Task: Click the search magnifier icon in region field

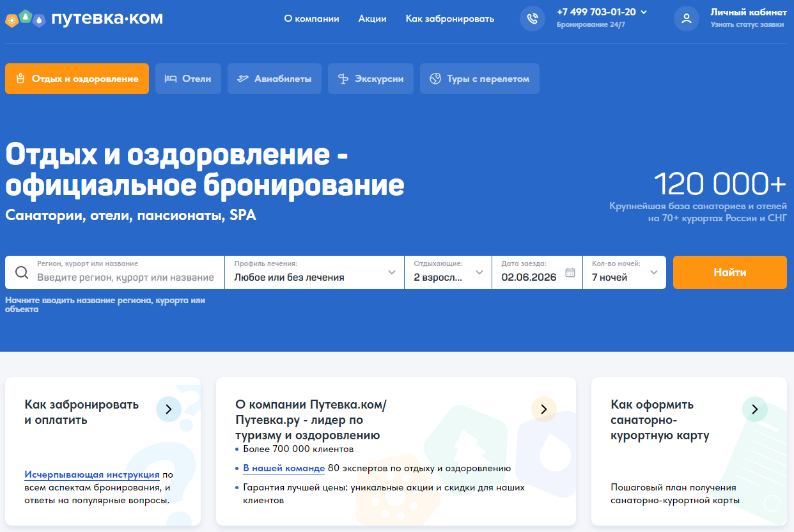Action: (22, 272)
